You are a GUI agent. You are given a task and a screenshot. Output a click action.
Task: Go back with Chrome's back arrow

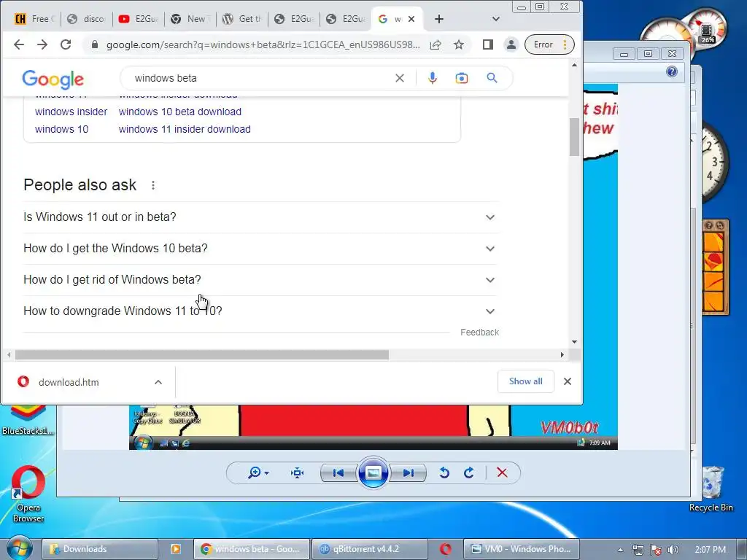pyautogui.click(x=18, y=44)
